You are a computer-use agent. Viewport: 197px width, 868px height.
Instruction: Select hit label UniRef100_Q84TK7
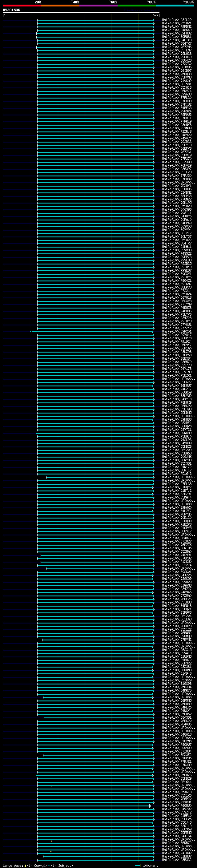tap(177, 43)
